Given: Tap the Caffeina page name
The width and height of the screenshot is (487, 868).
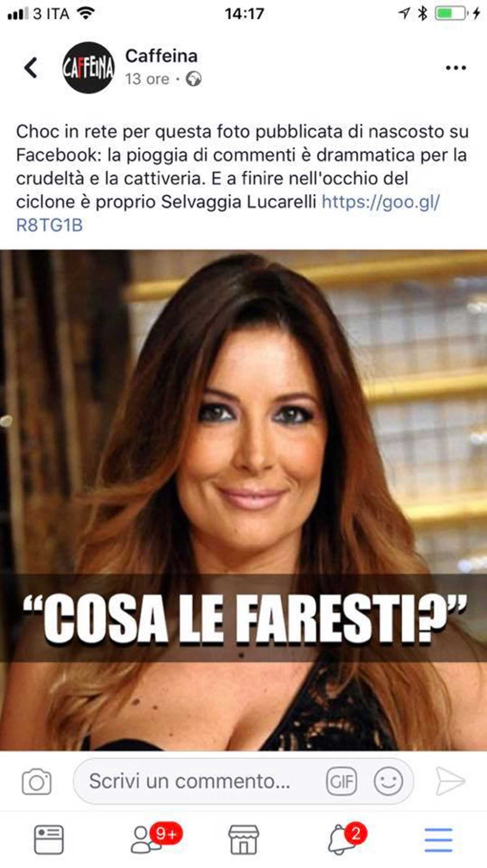Looking at the screenshot, I should coord(161,56).
